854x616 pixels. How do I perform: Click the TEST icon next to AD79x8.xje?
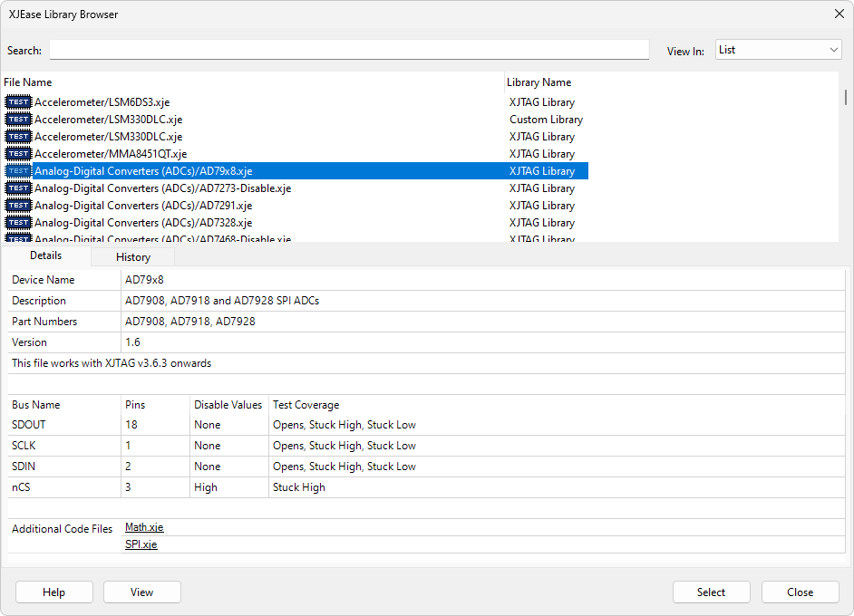pos(18,171)
